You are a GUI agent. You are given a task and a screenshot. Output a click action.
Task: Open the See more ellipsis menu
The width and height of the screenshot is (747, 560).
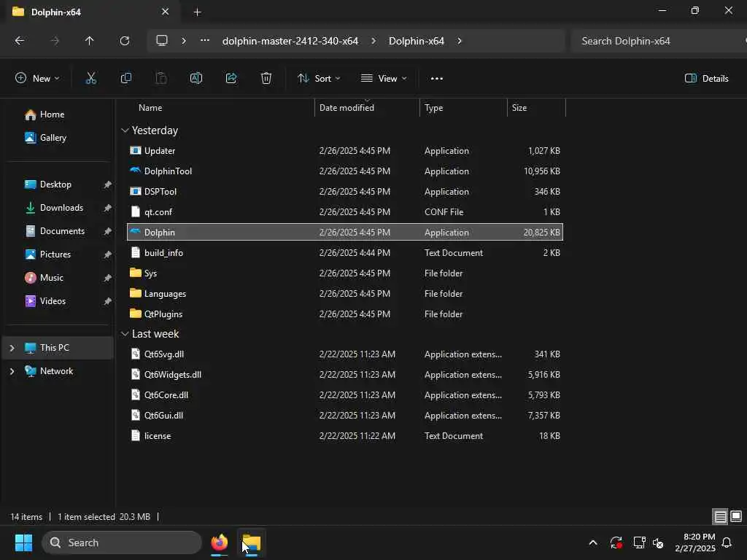437,79
